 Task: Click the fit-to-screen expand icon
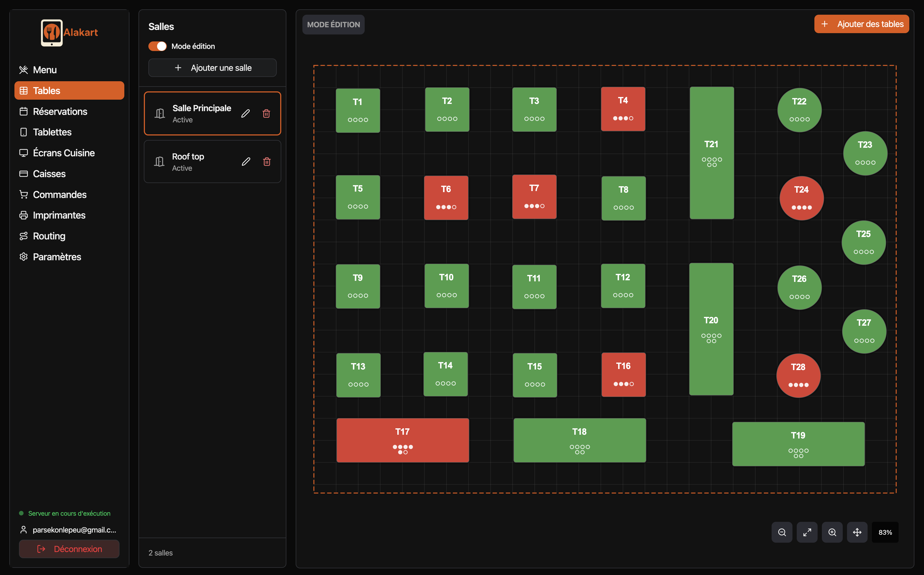click(807, 532)
